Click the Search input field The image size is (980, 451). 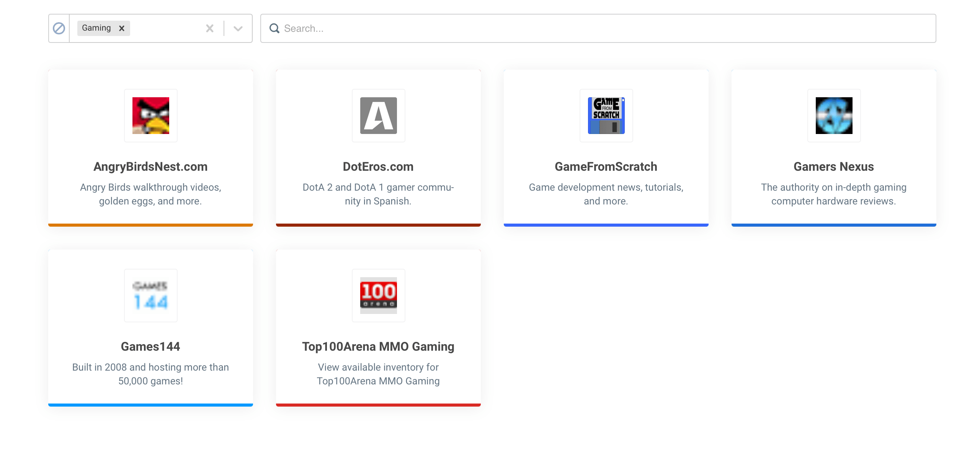tap(598, 28)
